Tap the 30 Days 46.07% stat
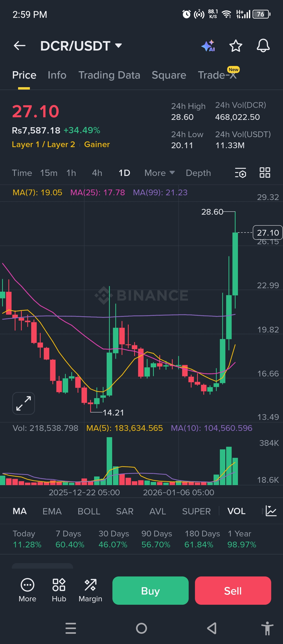 (x=113, y=539)
